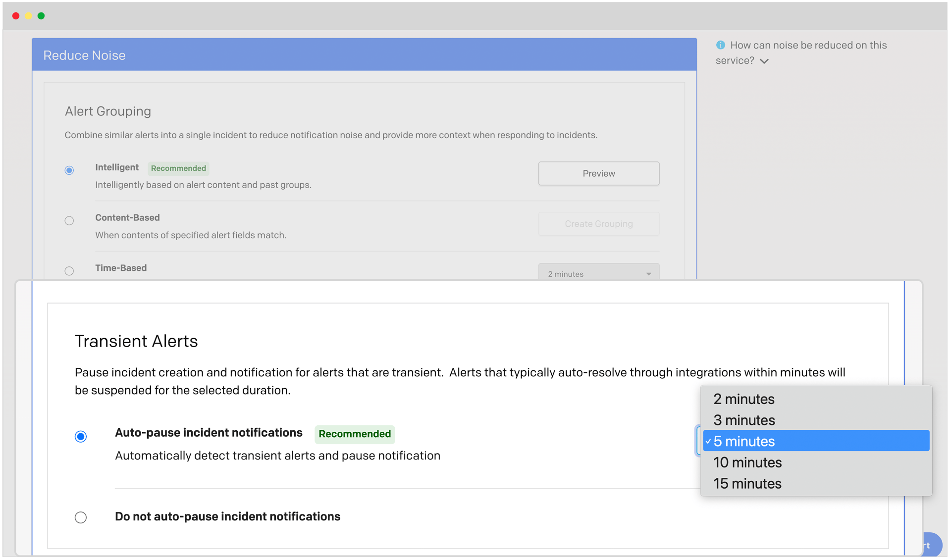Screen dimensions: 951x560
Task: Click the Preview button
Action: (598, 173)
